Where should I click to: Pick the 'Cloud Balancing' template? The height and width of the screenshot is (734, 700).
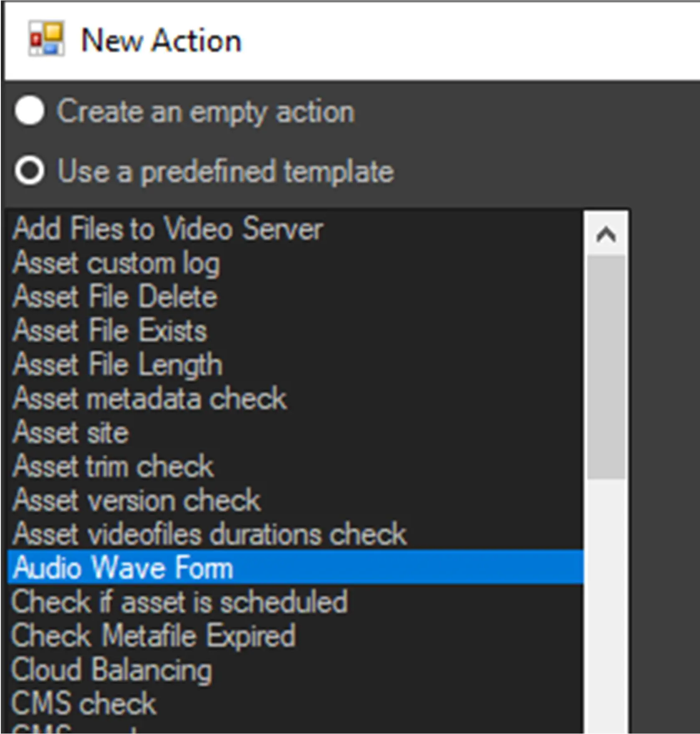[x=112, y=669]
